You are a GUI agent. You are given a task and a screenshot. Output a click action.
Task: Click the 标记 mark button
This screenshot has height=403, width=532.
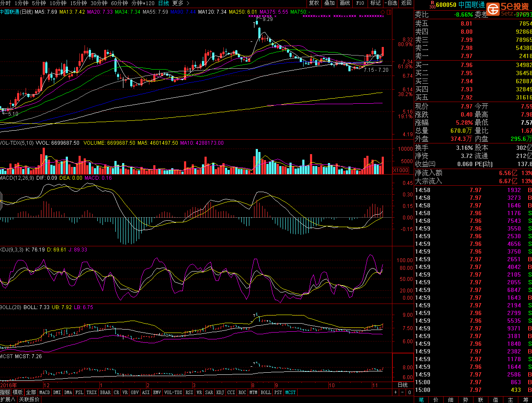tap(375, 3)
